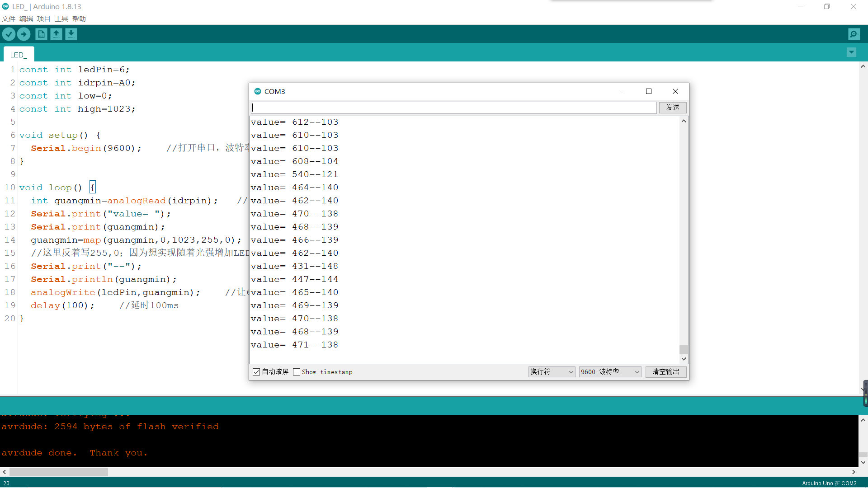Click the New sketch icon

pos(41,34)
